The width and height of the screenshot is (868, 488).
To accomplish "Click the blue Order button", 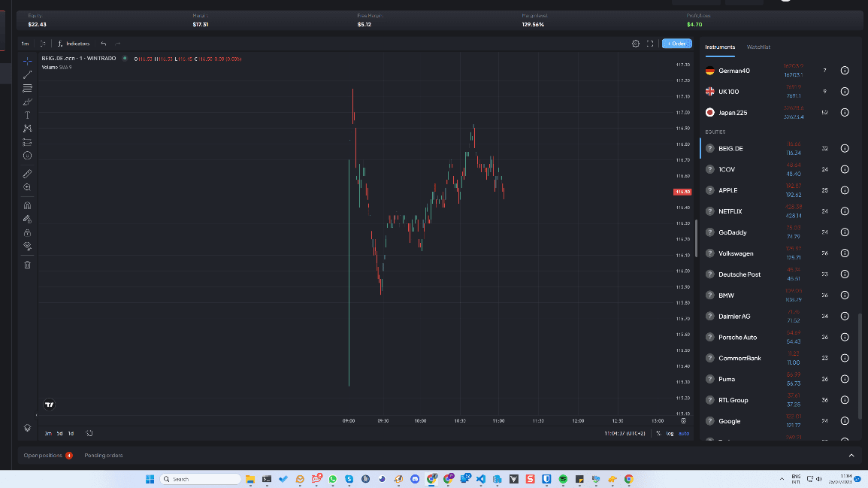I will click(676, 44).
